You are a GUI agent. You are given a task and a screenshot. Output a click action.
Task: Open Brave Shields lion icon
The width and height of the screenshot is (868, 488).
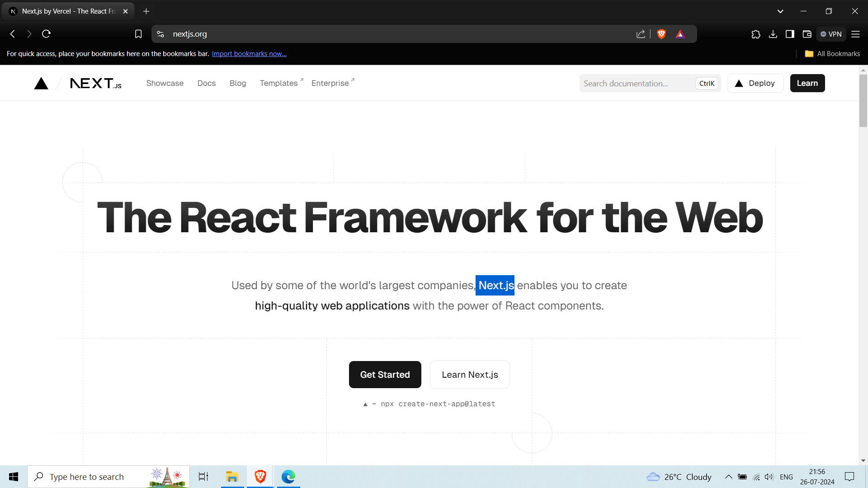tap(661, 34)
